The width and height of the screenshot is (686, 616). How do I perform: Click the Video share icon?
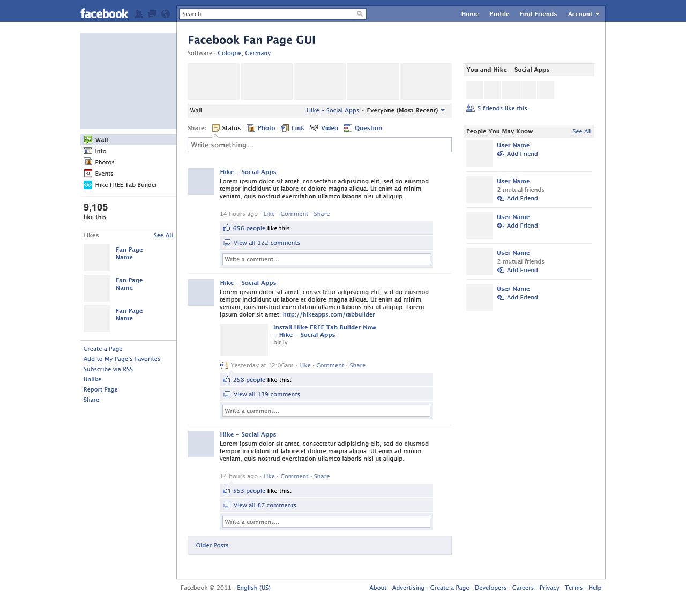(314, 128)
